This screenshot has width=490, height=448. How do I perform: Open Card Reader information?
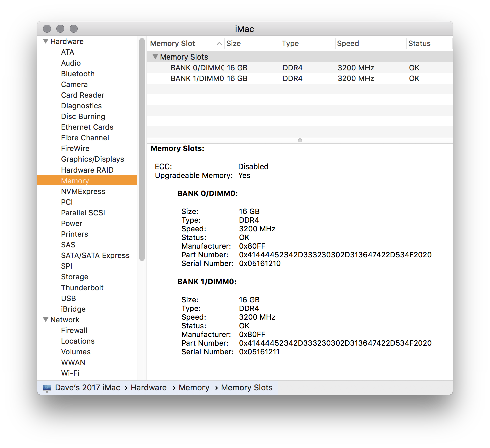[x=83, y=95]
